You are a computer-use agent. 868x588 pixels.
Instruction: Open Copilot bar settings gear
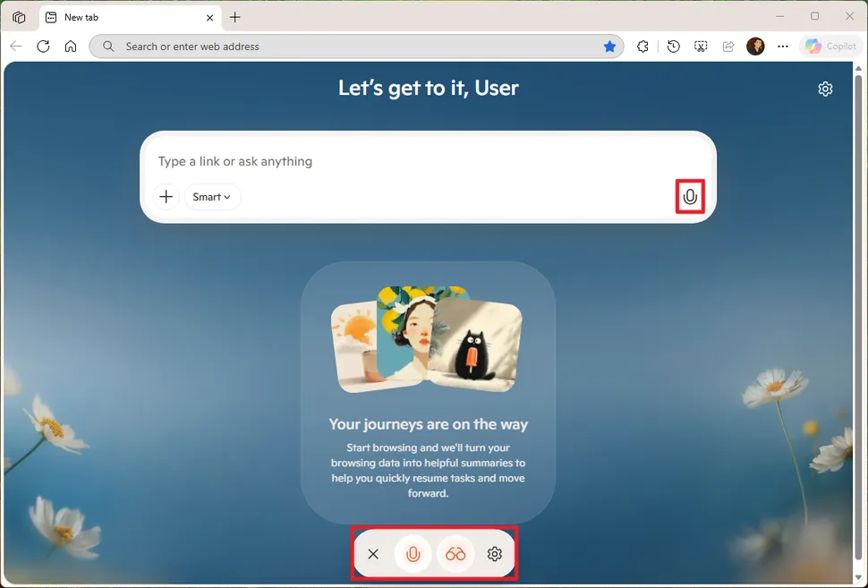point(495,554)
